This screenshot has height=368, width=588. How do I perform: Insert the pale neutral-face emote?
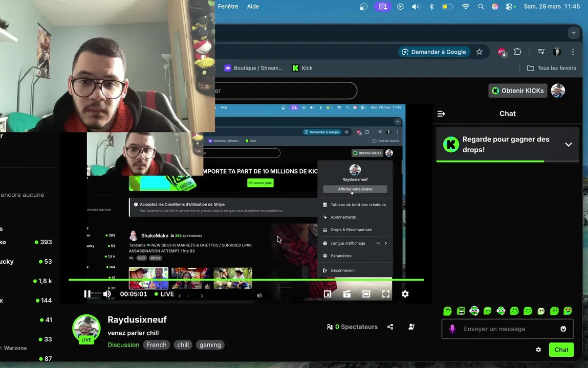541,311
